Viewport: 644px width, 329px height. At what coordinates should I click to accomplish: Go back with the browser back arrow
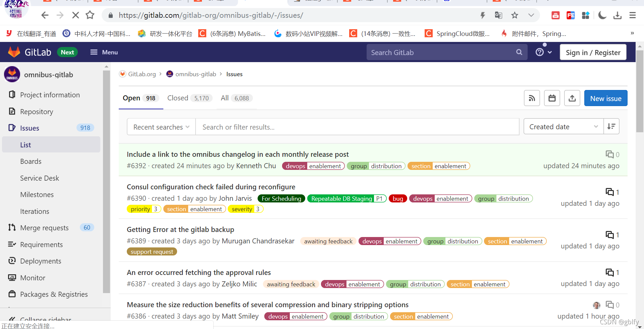45,15
